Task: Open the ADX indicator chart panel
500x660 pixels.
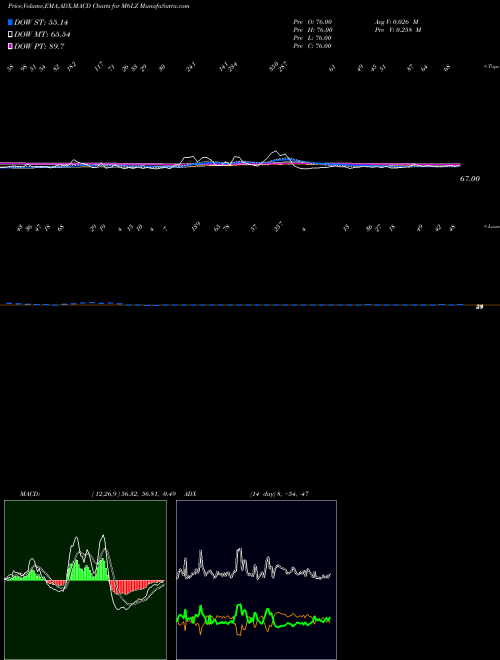Action: click(x=256, y=580)
